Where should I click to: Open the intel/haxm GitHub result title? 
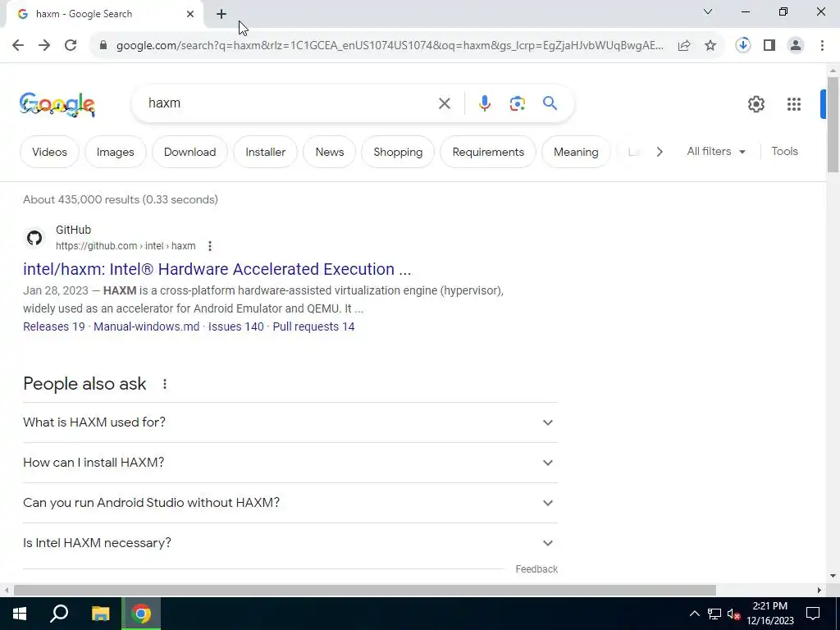pyautogui.click(x=217, y=269)
